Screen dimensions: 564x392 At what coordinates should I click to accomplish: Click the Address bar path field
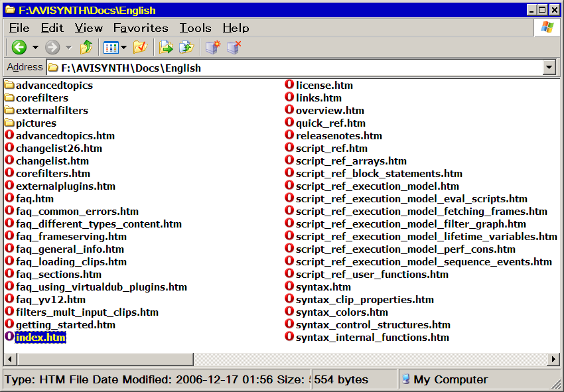295,68
